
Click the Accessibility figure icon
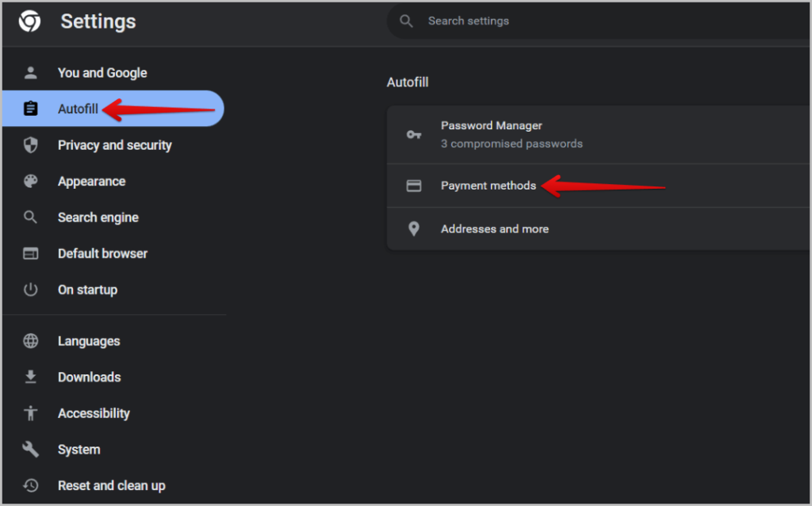coord(31,412)
